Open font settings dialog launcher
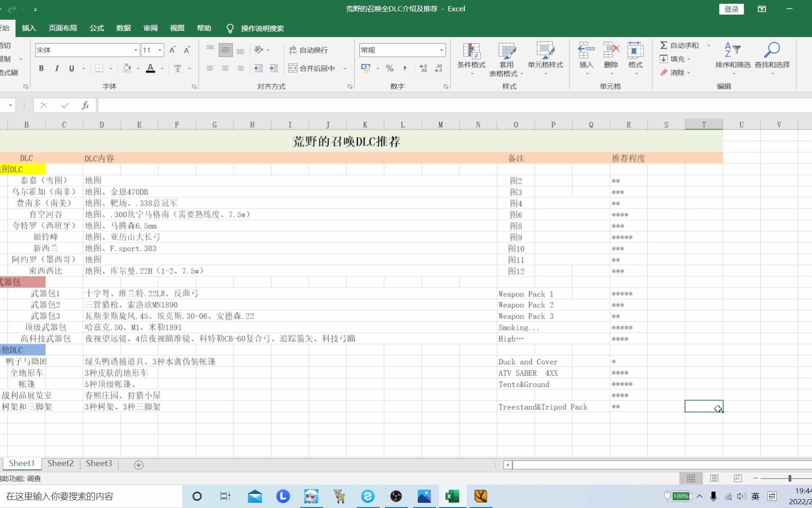Viewport: 812px width, 508px height. pyautogui.click(x=194, y=87)
